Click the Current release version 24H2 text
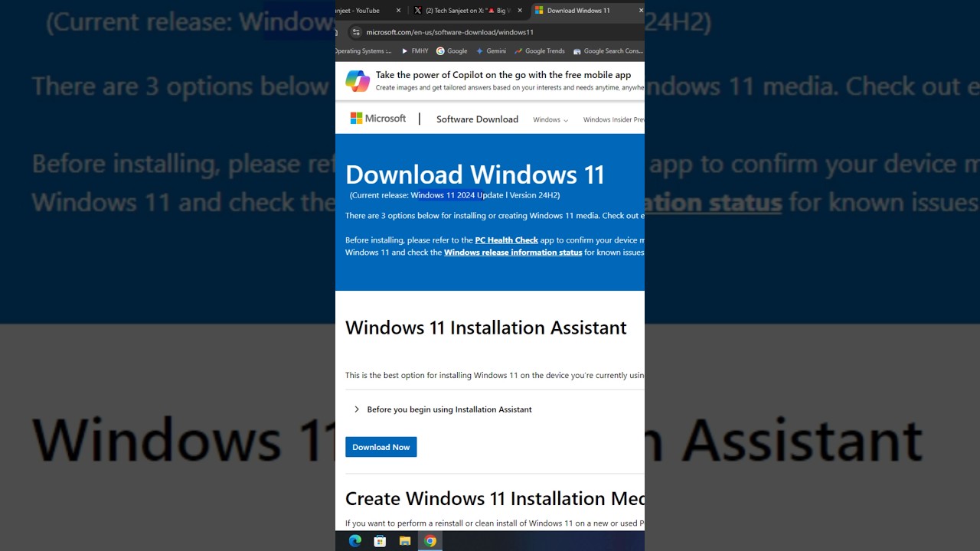 click(455, 195)
